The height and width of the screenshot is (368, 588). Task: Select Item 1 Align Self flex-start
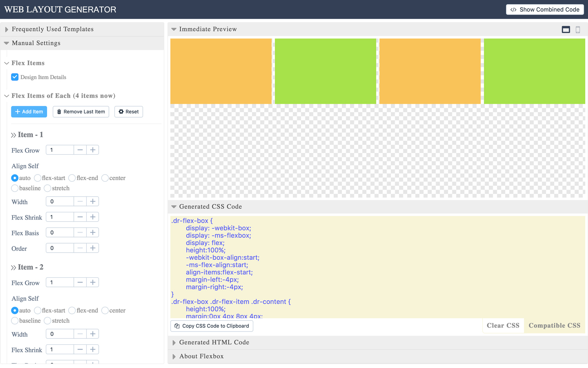[x=38, y=178]
